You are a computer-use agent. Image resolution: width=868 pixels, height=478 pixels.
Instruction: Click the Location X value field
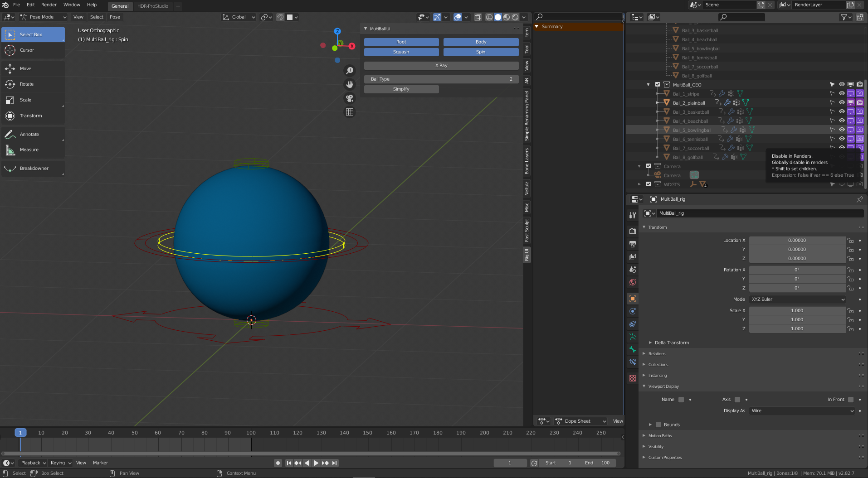(x=797, y=241)
